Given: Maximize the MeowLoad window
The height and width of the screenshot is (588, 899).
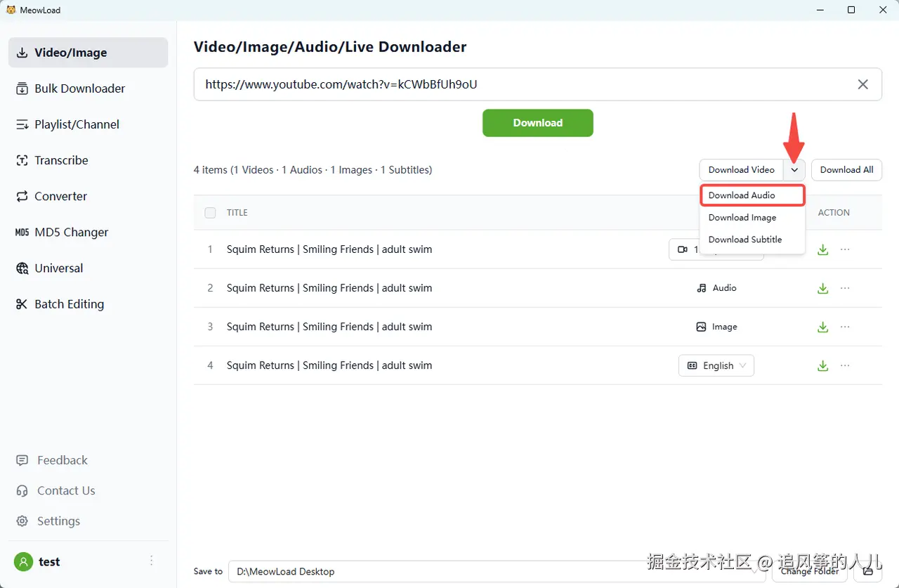Looking at the screenshot, I should pos(851,10).
